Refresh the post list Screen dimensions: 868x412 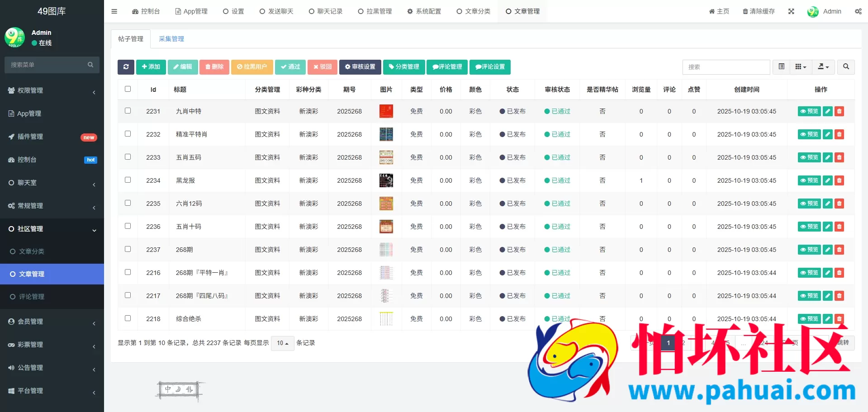click(x=126, y=67)
